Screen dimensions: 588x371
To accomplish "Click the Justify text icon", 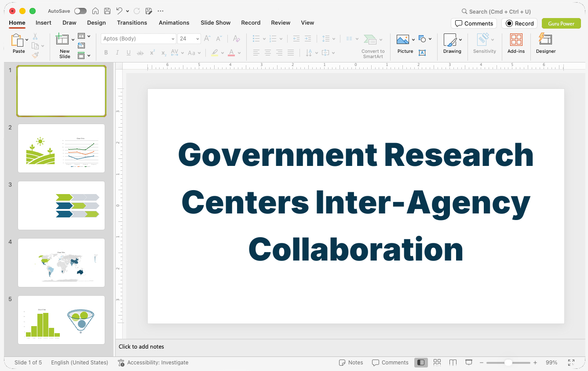I will pyautogui.click(x=290, y=53).
